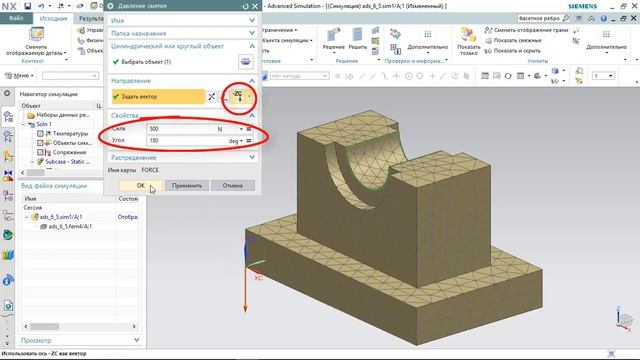The height and width of the screenshot is (360, 640).
Task: Click the Сменить отображение грани icon
Action: (488, 30)
